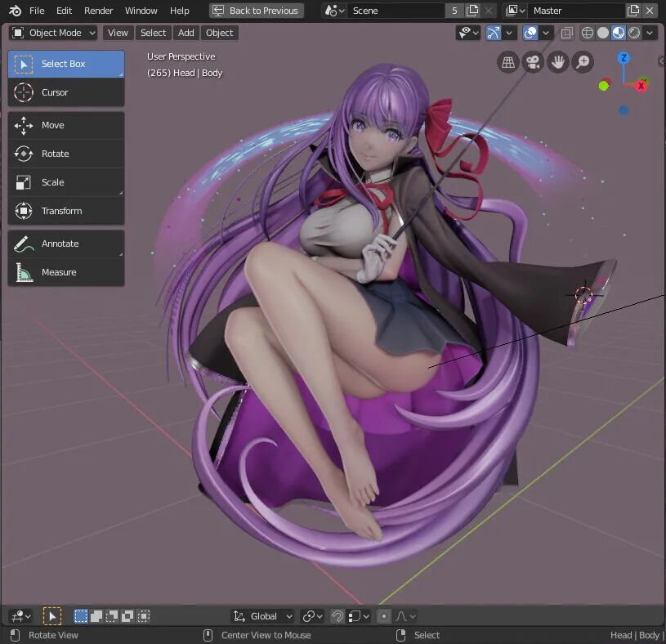Screen dimensions: 666x644
Task: Open the Render menu
Action: pos(99,11)
